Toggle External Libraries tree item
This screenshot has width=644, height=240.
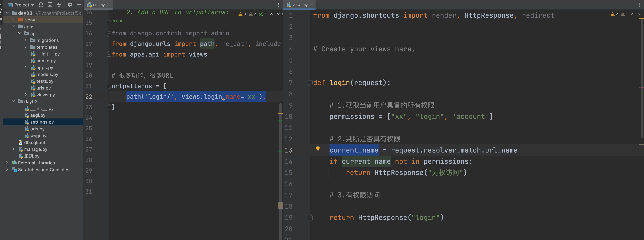[x=7, y=162]
